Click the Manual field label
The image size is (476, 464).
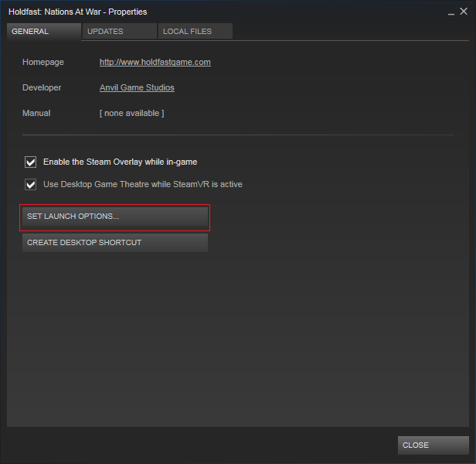[x=36, y=113]
